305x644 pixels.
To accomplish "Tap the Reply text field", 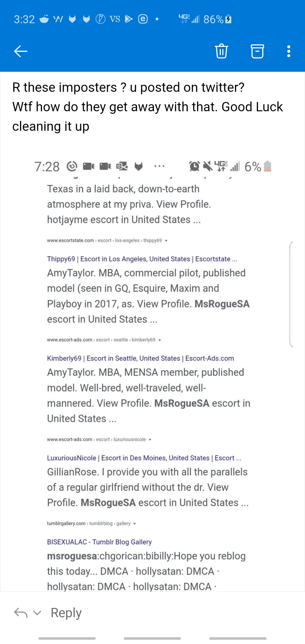I will [66, 613].
